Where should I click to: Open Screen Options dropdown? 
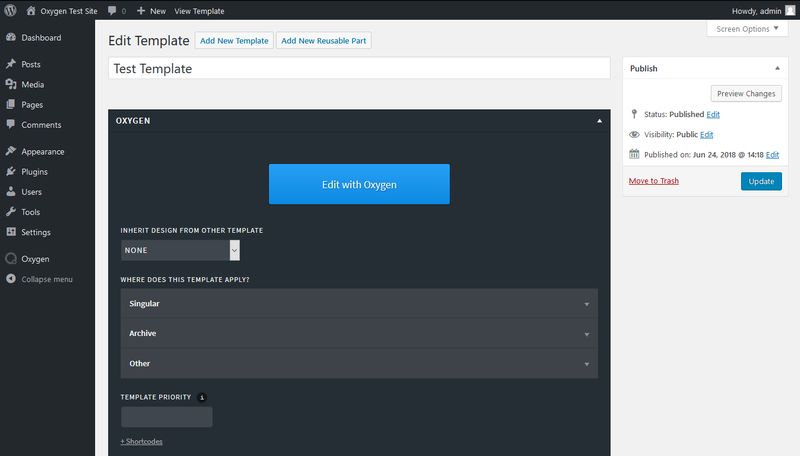(x=747, y=29)
